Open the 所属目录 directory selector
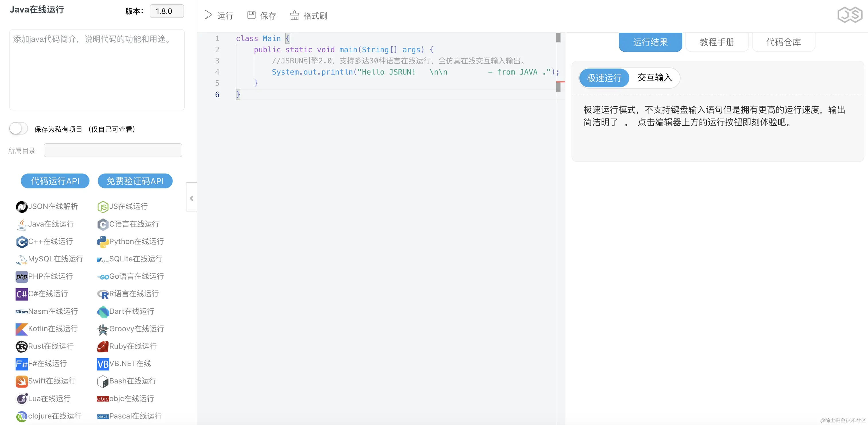868x425 pixels. [113, 150]
